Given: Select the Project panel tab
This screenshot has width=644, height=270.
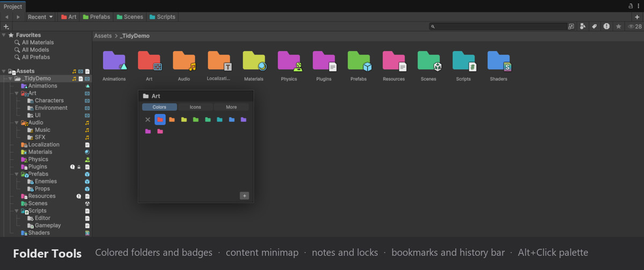Looking at the screenshot, I should pyautogui.click(x=13, y=6).
